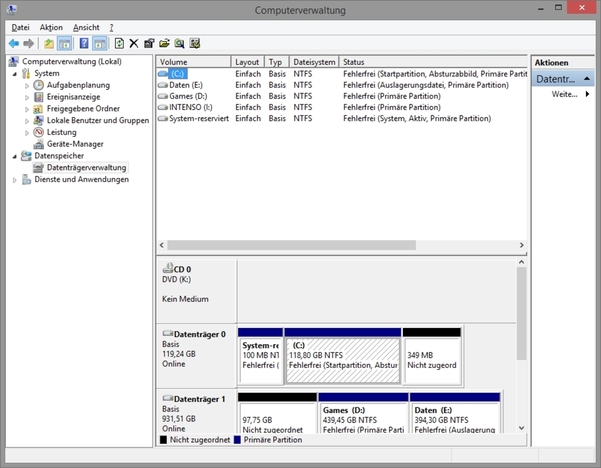
Task: Expand the Aufgabenplanung node arrow
Action: click(x=27, y=86)
